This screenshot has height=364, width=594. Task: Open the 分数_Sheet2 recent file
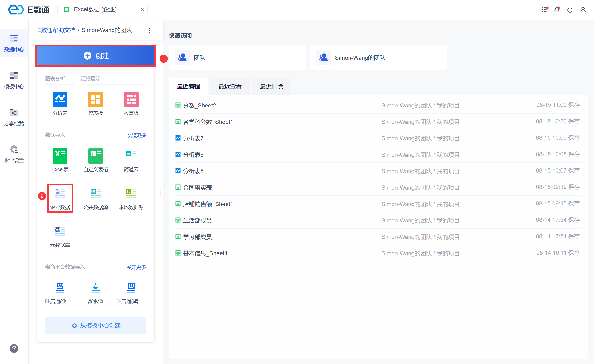point(199,105)
